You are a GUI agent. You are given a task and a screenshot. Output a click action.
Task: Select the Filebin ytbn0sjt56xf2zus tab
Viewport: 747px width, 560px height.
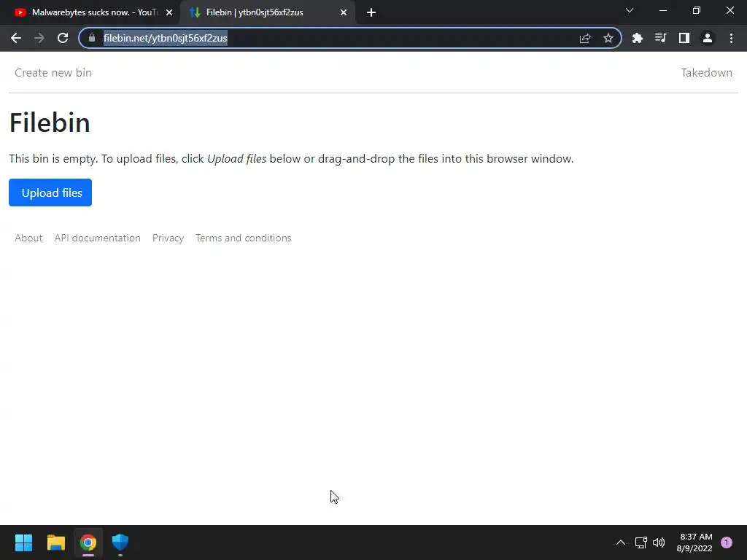tap(255, 12)
